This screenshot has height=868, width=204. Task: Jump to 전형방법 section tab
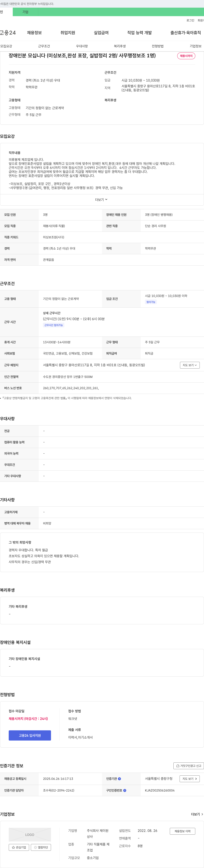157,46
